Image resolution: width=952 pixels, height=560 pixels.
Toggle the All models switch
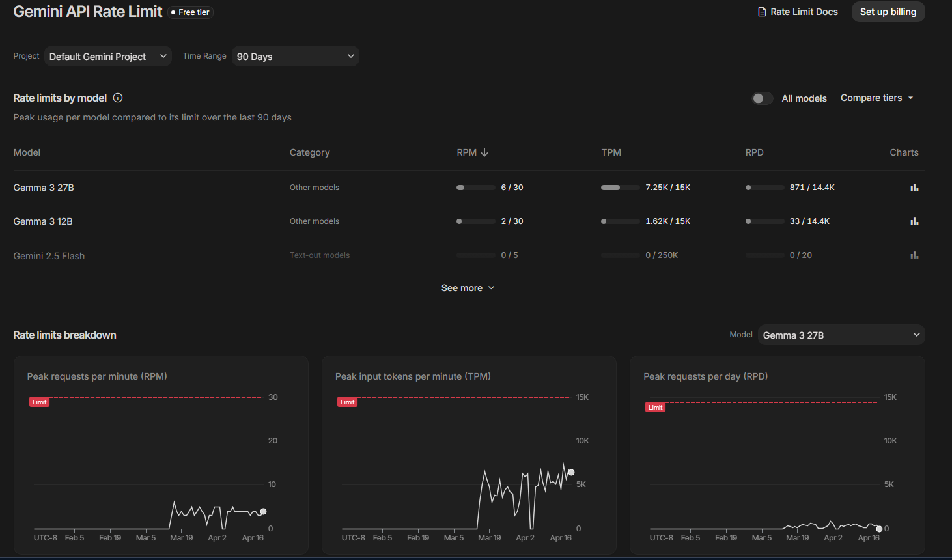pyautogui.click(x=762, y=98)
